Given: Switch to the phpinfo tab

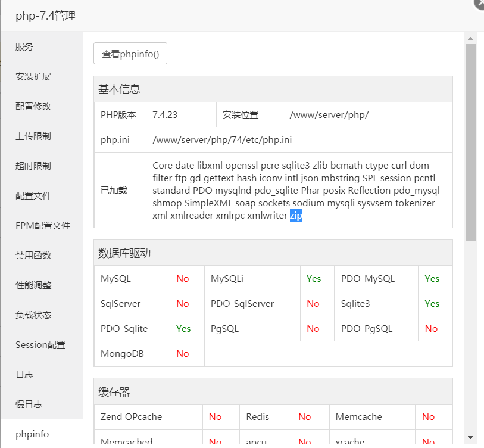Looking at the screenshot, I should tap(32, 434).
